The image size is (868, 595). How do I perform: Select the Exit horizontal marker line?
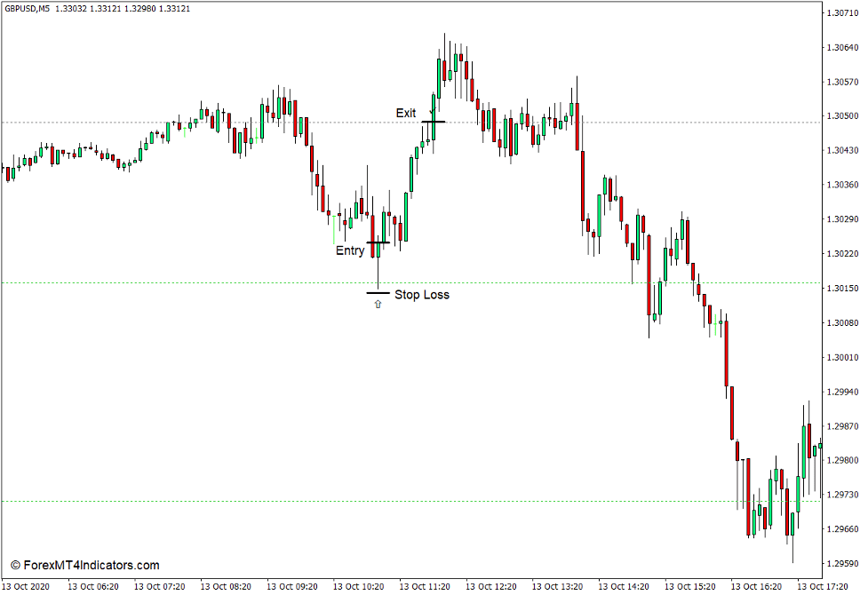point(434,120)
